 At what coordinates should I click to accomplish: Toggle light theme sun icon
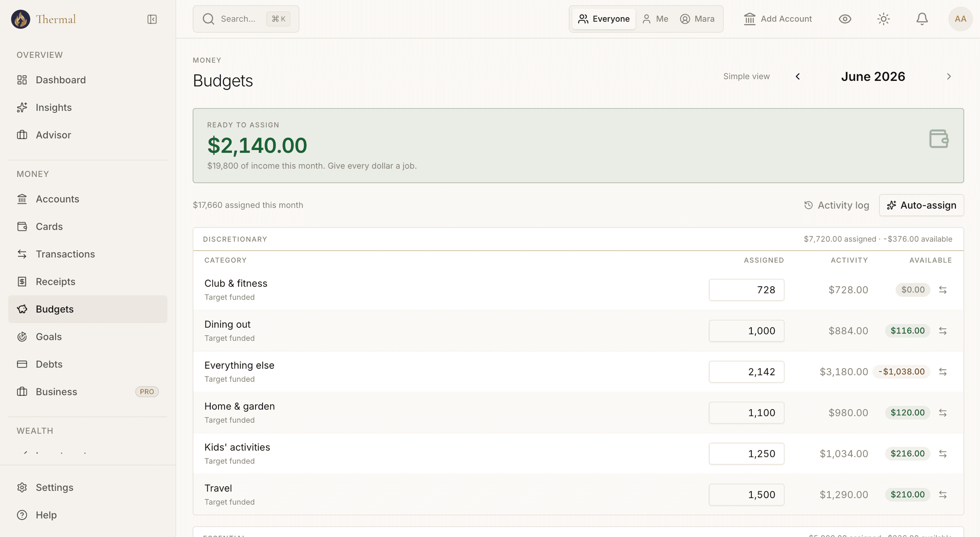click(883, 19)
